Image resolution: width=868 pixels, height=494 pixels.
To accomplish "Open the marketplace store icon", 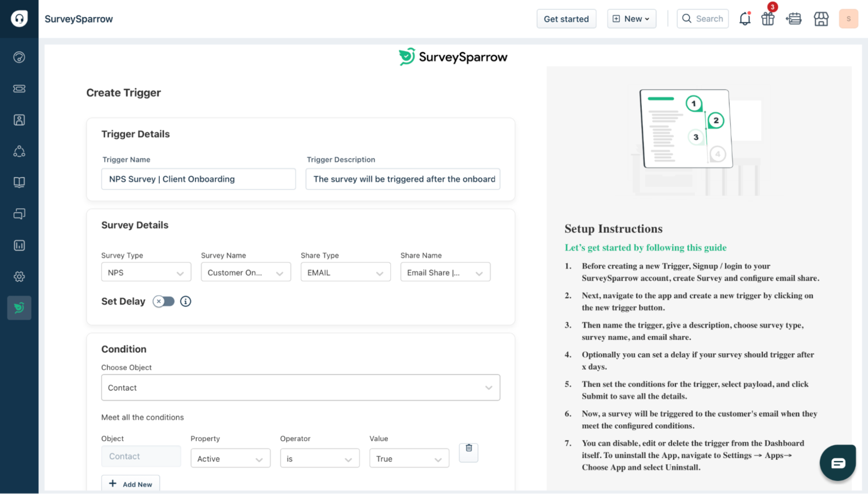I will (x=821, y=19).
